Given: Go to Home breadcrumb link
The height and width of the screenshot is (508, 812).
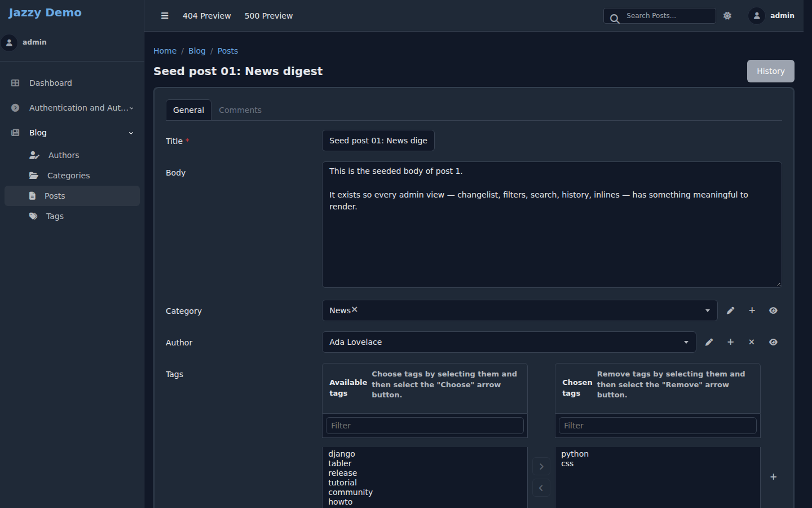Looking at the screenshot, I should pos(165,51).
